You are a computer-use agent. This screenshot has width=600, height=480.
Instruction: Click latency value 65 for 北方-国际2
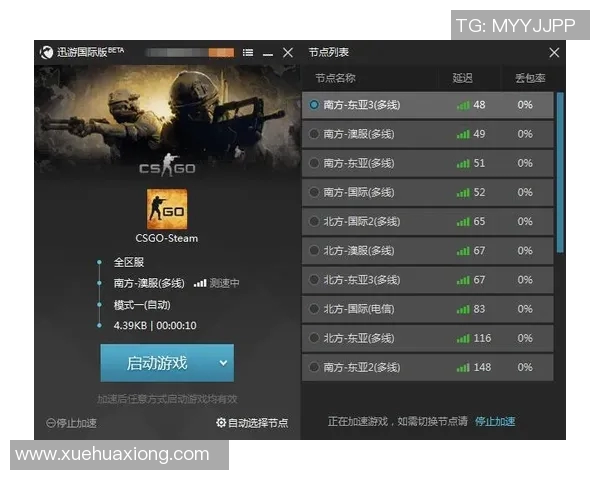tap(479, 221)
